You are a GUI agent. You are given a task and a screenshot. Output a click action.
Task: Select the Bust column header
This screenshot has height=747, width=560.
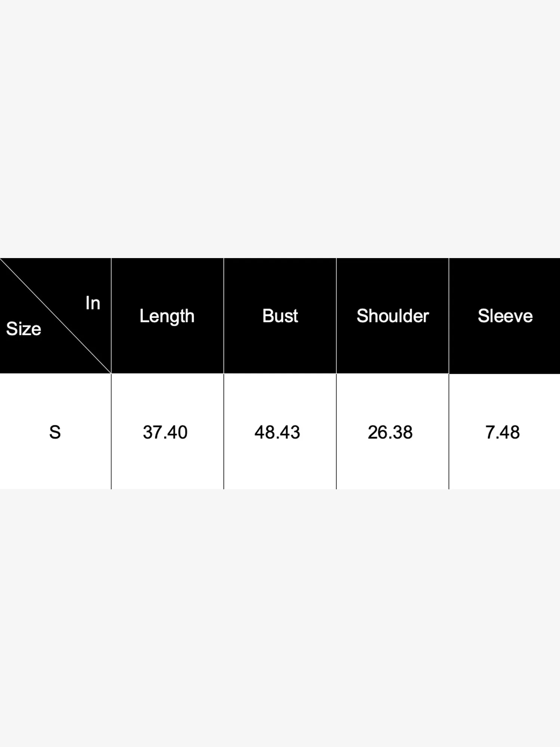pos(280,316)
